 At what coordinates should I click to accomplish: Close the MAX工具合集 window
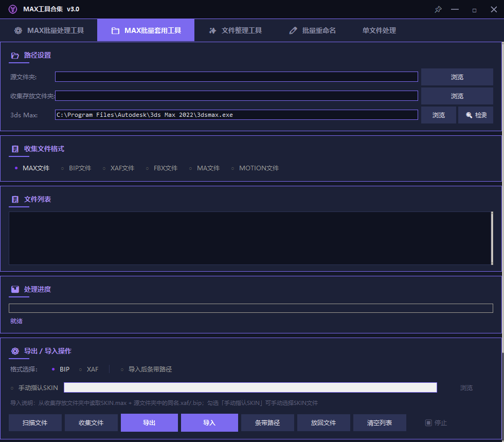(494, 9)
